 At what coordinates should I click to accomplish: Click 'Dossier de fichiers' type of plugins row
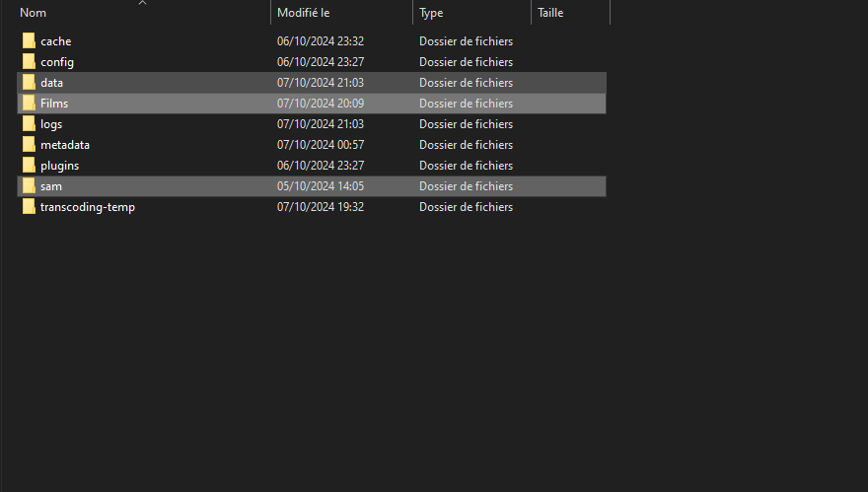pos(467,166)
